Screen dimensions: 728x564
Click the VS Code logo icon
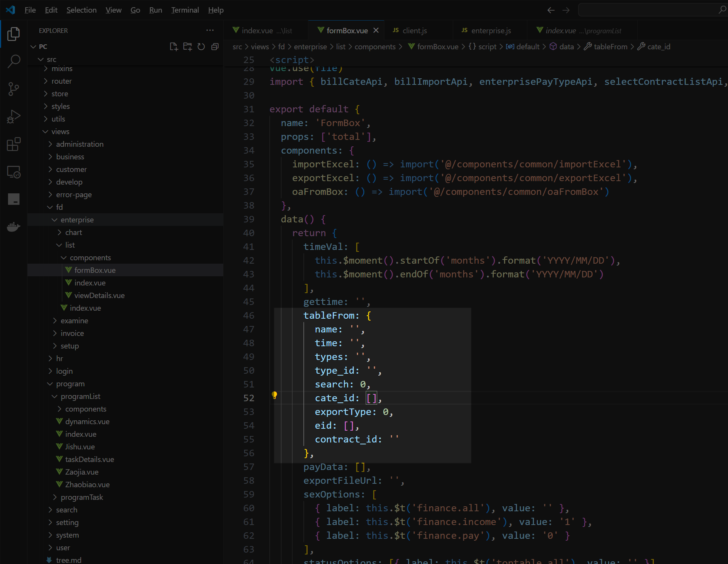click(x=10, y=10)
